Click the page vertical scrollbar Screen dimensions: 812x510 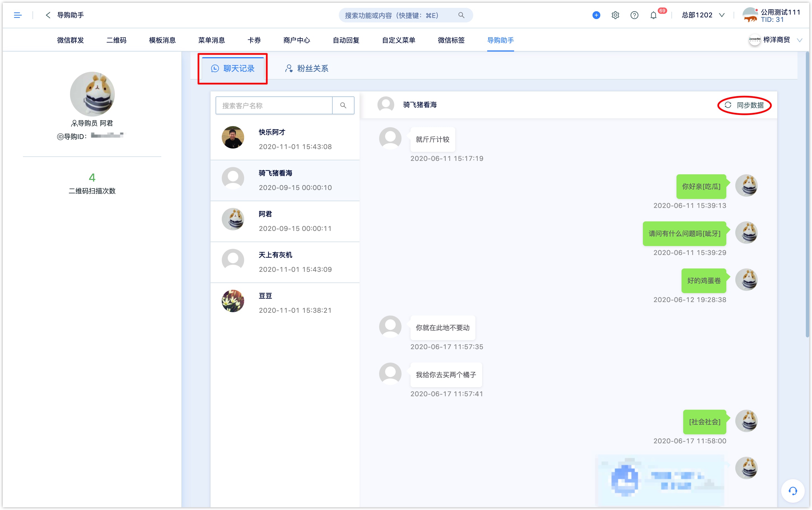[x=807, y=194]
